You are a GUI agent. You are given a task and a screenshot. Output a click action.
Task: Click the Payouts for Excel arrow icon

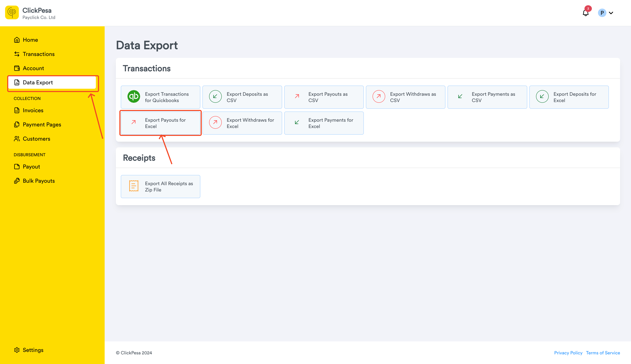point(134,122)
